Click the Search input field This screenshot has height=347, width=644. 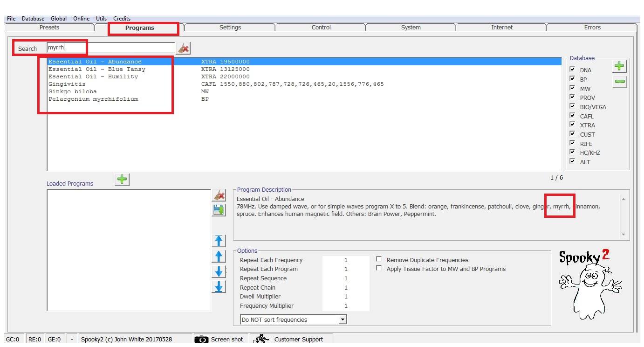pos(111,48)
